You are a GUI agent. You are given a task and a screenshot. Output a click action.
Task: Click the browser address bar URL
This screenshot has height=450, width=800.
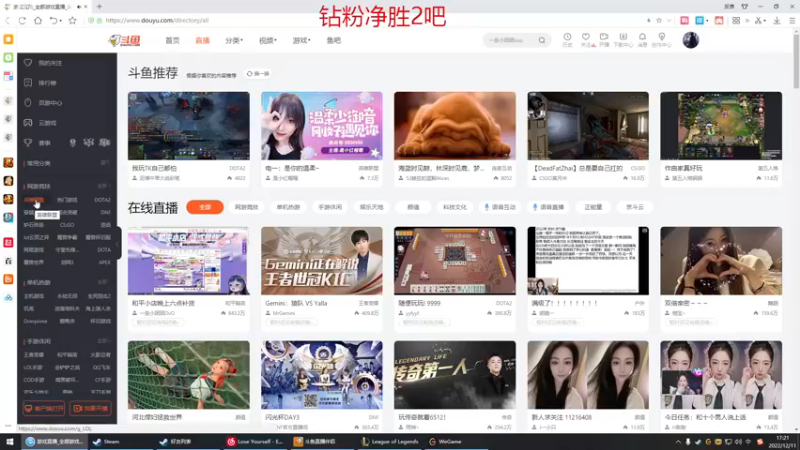tap(157, 20)
